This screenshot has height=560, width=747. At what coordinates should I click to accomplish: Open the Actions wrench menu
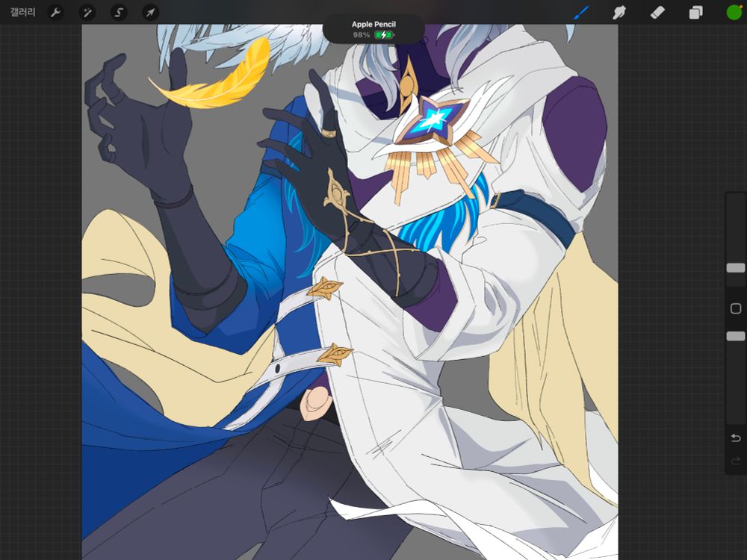(x=56, y=13)
